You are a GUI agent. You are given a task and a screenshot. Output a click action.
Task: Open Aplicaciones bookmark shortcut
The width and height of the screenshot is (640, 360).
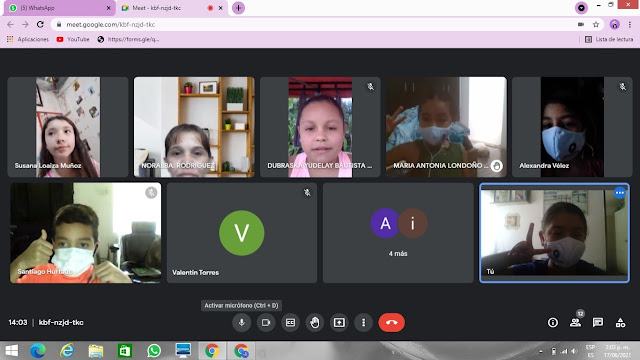pos(28,39)
